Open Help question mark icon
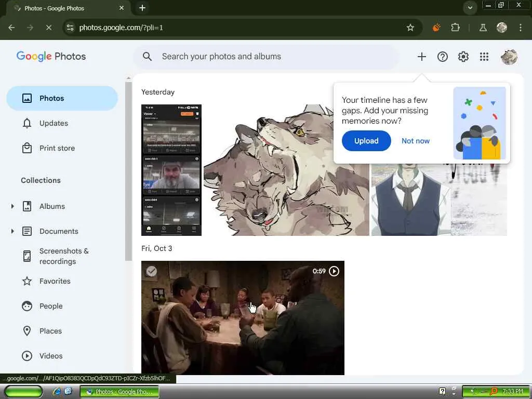 (x=443, y=57)
